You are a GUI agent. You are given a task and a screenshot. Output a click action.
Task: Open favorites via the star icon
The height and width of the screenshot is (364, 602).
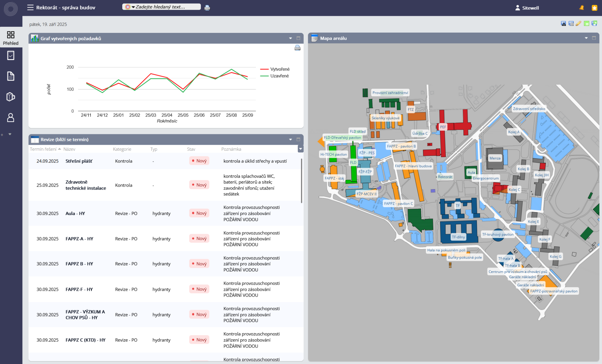click(x=594, y=8)
